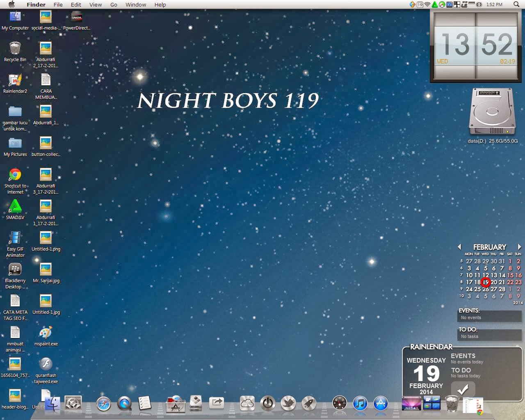Image resolution: width=525 pixels, height=420 pixels.
Task: Open the Apple logo menu
Action: coord(12,5)
